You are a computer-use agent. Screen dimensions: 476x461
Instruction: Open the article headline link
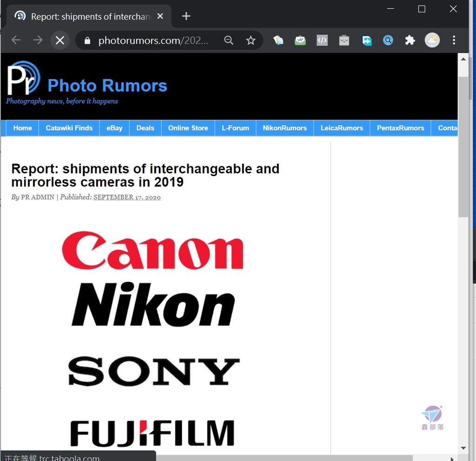tap(145, 175)
